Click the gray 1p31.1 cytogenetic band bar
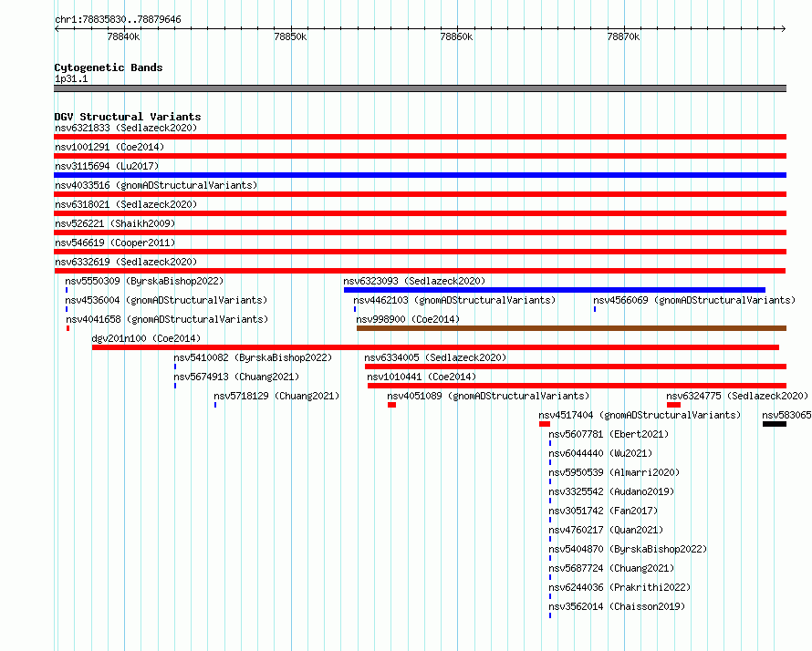This screenshot has width=812, height=651. (x=420, y=88)
